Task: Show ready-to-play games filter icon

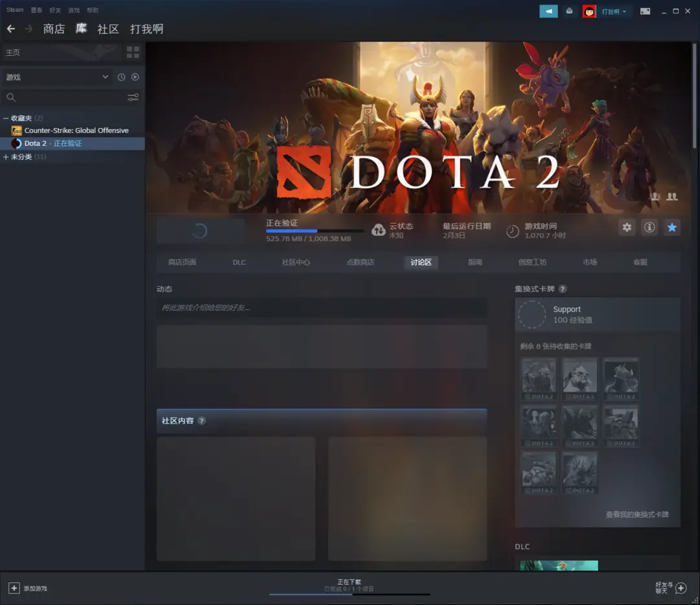Action: tap(135, 77)
